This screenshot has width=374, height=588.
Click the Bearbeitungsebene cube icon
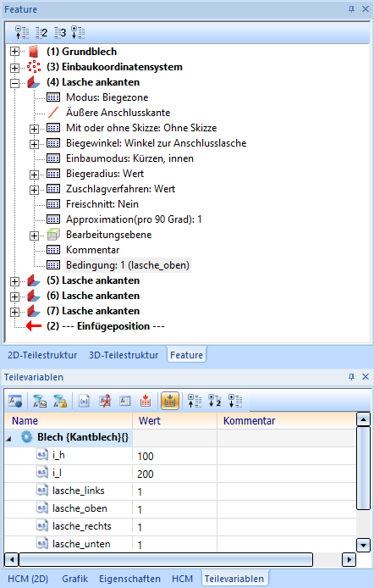click(53, 235)
